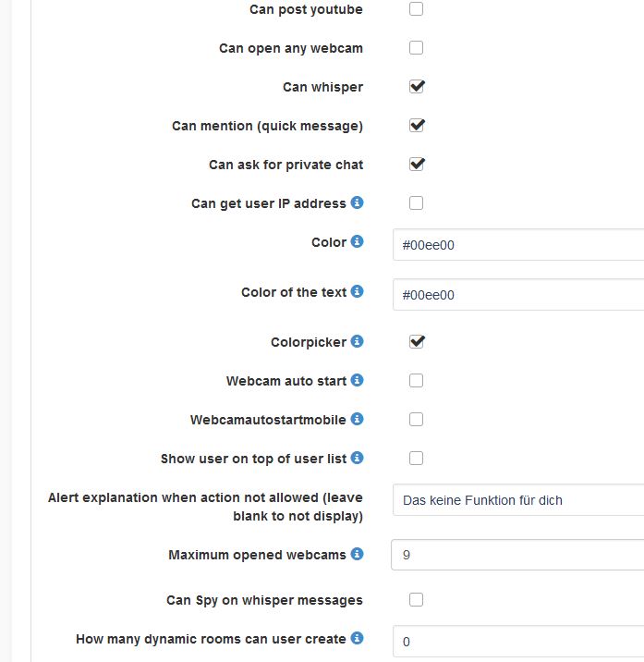644x662 pixels.
Task: Focus the Color of the text field
Action: pyautogui.click(x=517, y=295)
